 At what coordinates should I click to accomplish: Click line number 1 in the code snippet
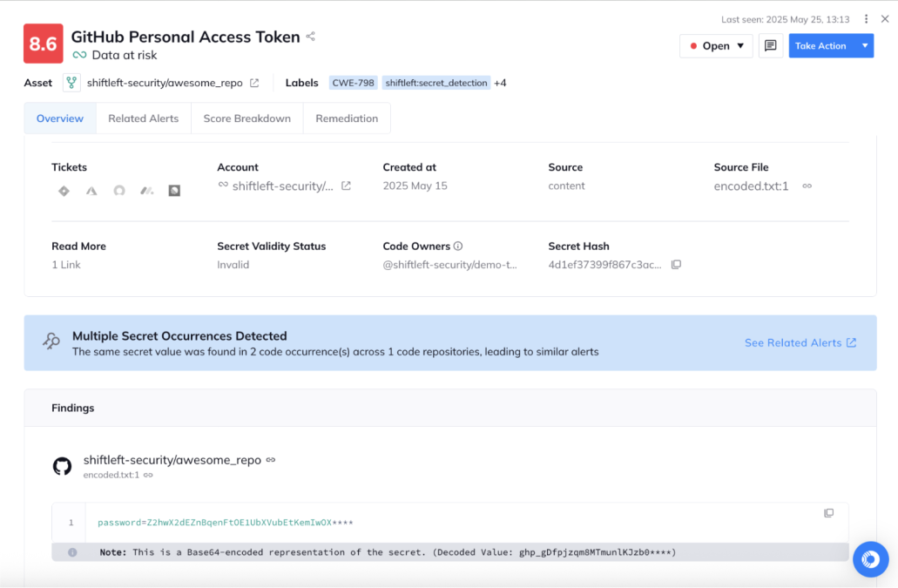pos(71,523)
